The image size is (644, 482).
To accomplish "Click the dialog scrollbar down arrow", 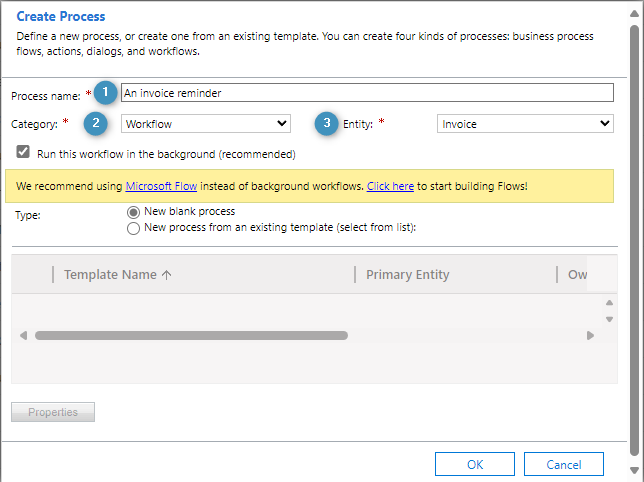I will pyautogui.click(x=634, y=470).
